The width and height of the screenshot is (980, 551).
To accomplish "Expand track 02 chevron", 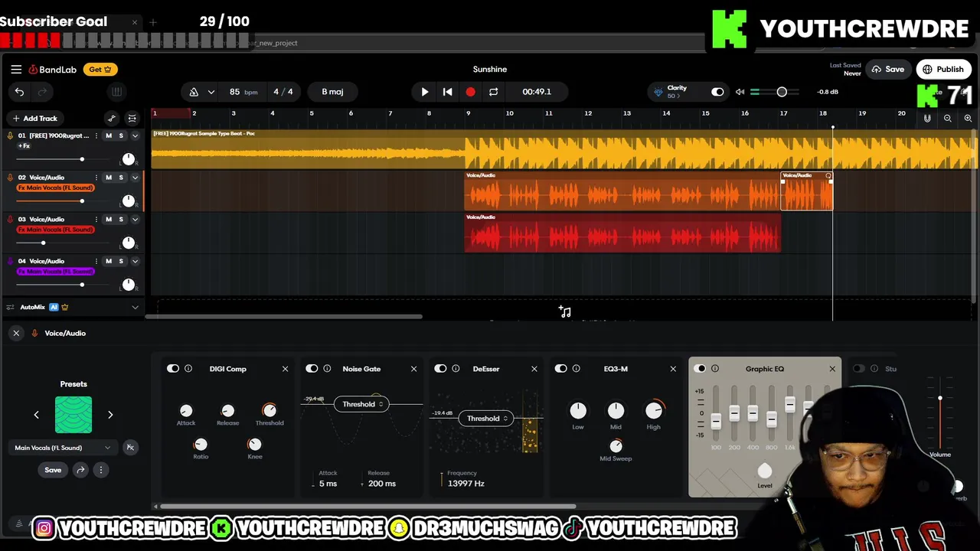I will [135, 178].
